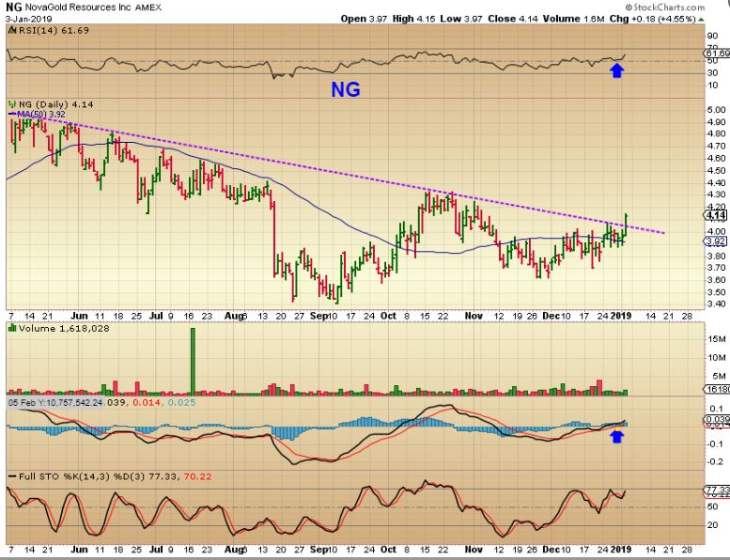Click the Full STO line marker in the legend
Viewport: 730px width, 560px height.
click(x=13, y=476)
